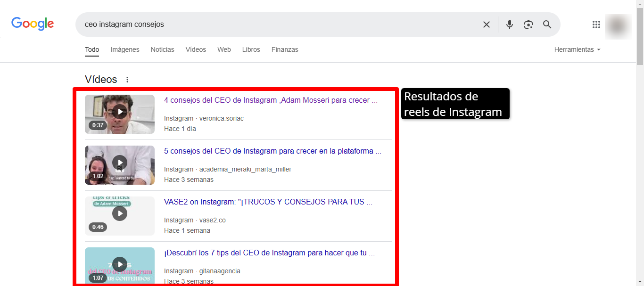Open Google Lens image search icon

528,25
